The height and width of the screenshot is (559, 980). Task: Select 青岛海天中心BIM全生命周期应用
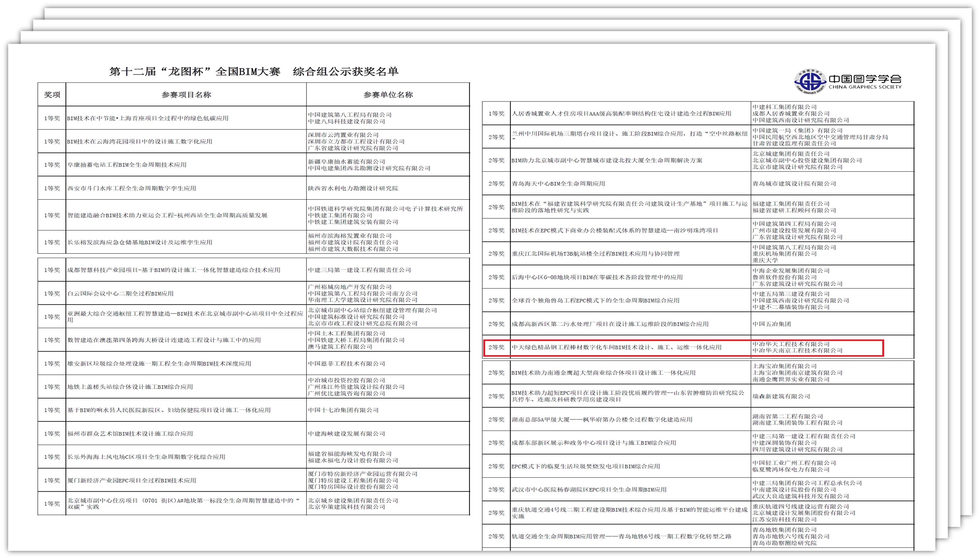(698, 183)
